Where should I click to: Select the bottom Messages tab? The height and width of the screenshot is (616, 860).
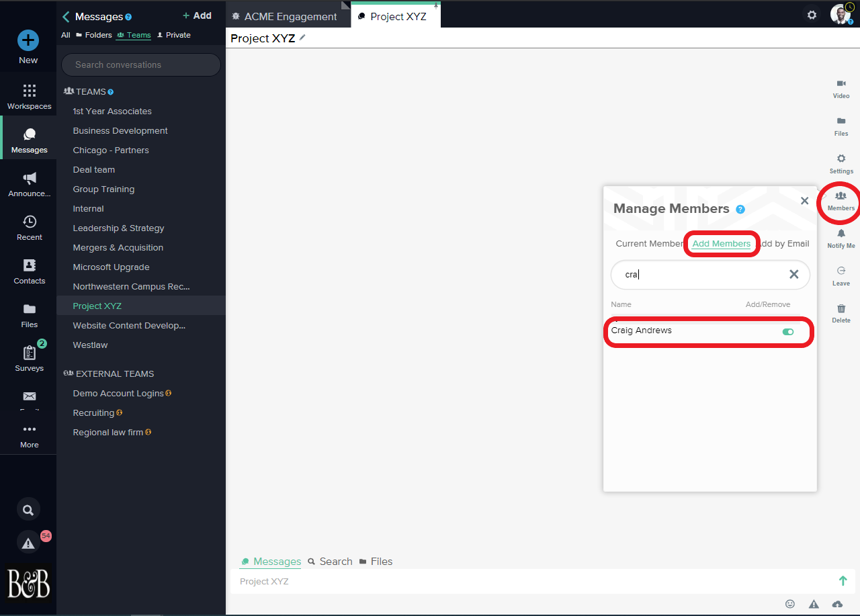click(271, 562)
